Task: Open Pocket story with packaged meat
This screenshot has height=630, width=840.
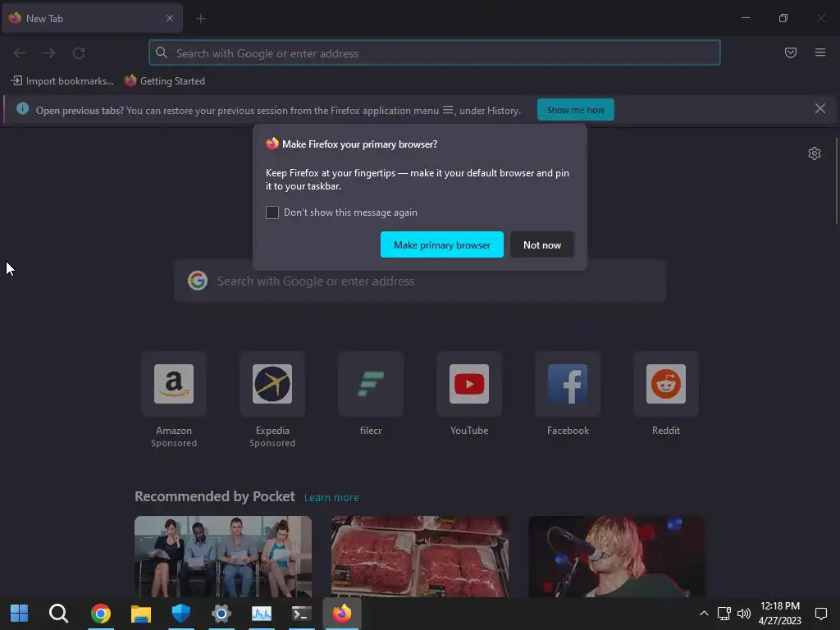Action: pyautogui.click(x=420, y=556)
